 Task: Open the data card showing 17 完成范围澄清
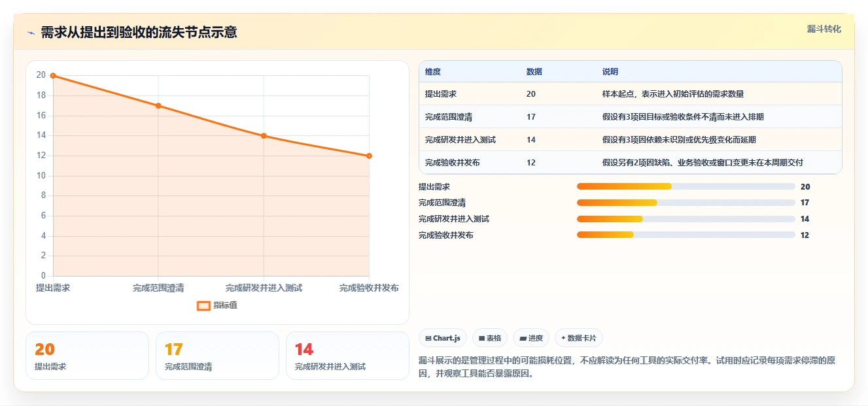(x=217, y=356)
